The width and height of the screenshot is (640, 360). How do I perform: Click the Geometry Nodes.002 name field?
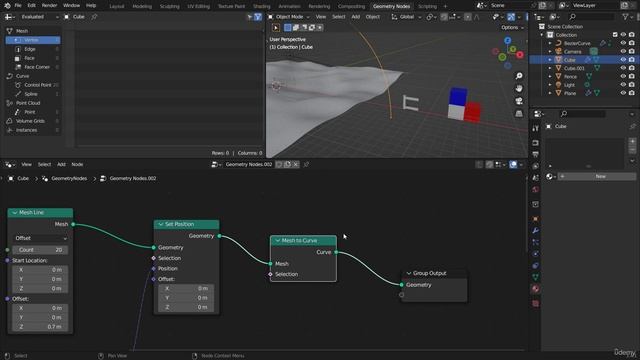(249, 164)
